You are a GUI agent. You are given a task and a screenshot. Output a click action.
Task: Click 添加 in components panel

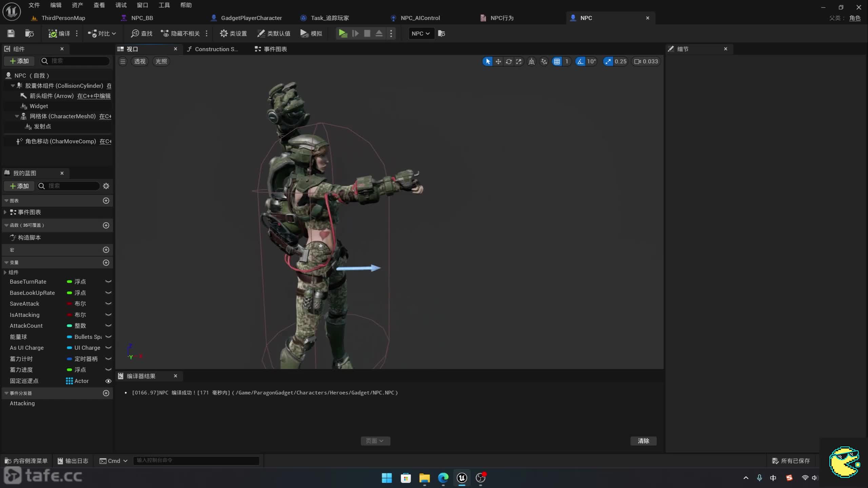(19, 61)
